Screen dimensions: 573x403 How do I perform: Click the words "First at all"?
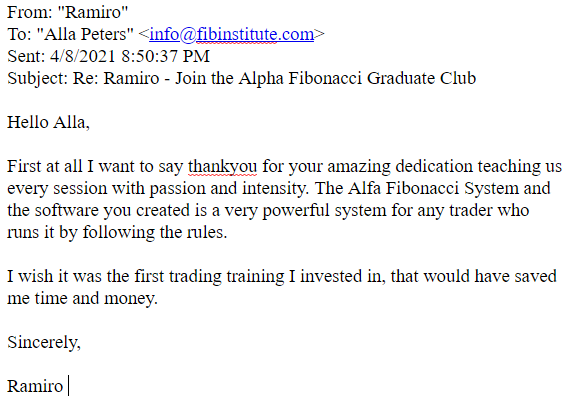[45, 166]
